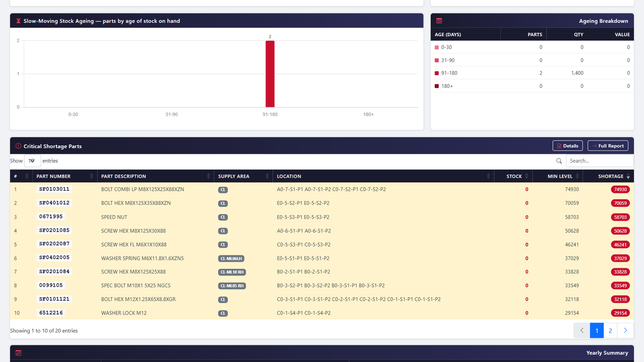The height and width of the screenshot is (362, 644).
Task: Click the 91-180 red bar in ageing chart
Action: 270,74
